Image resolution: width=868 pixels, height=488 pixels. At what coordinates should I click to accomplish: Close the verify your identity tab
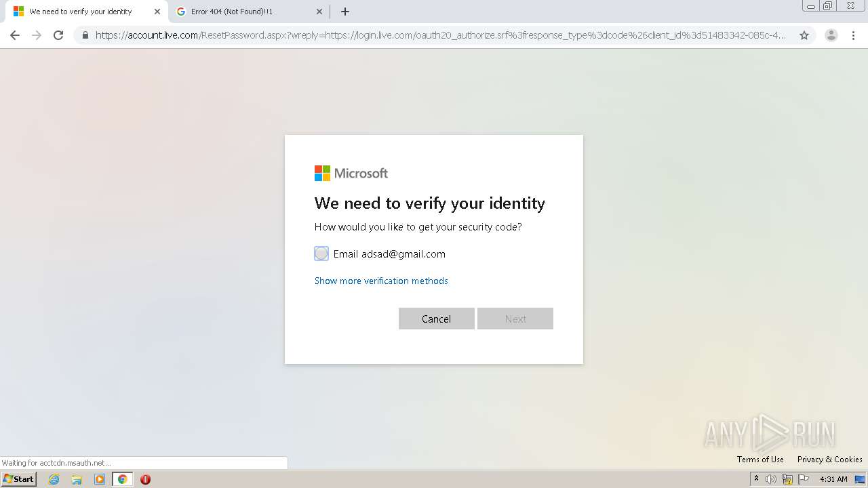point(157,12)
